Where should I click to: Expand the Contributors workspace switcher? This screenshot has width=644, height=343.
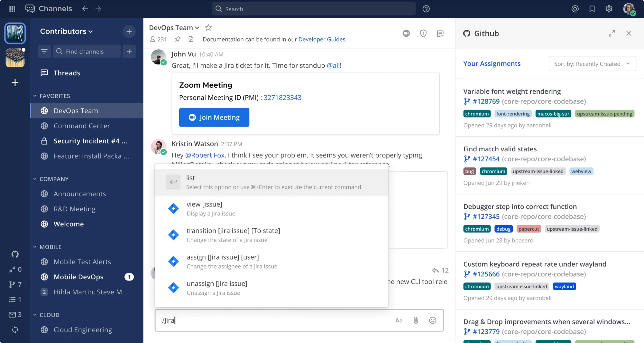click(66, 31)
